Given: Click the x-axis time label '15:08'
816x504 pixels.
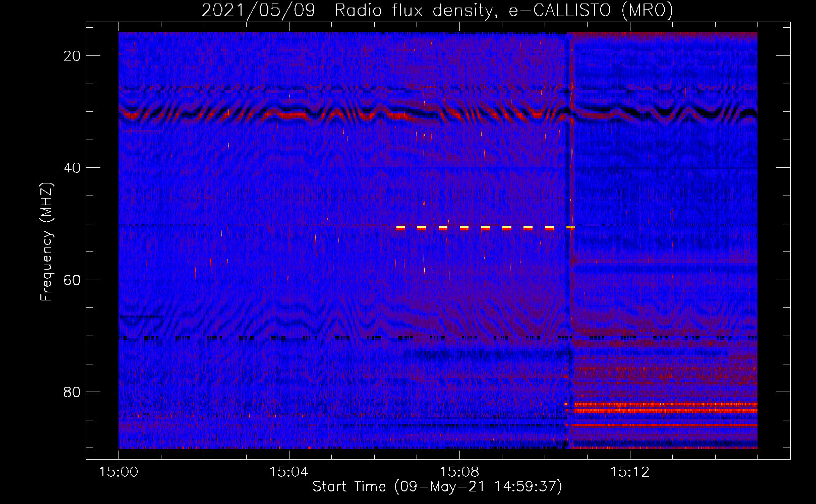Looking at the screenshot, I should tap(459, 472).
